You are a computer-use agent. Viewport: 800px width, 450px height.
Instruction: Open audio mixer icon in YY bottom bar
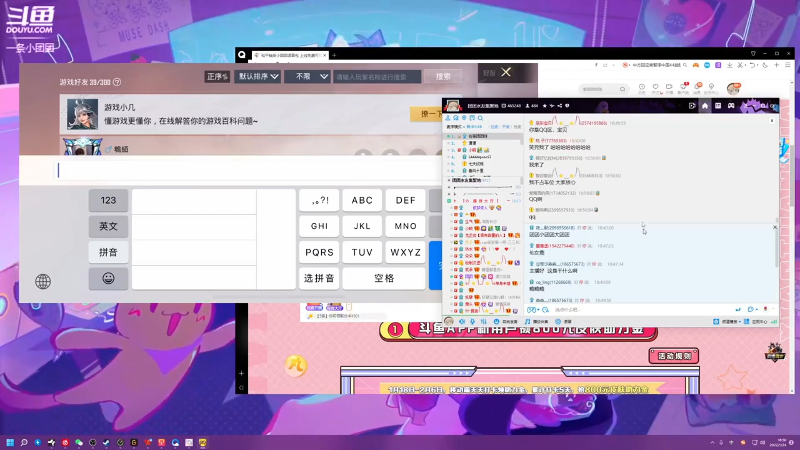(484, 321)
